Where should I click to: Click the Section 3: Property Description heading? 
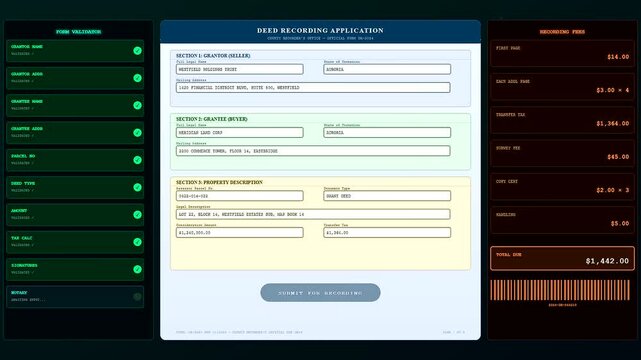point(219,182)
